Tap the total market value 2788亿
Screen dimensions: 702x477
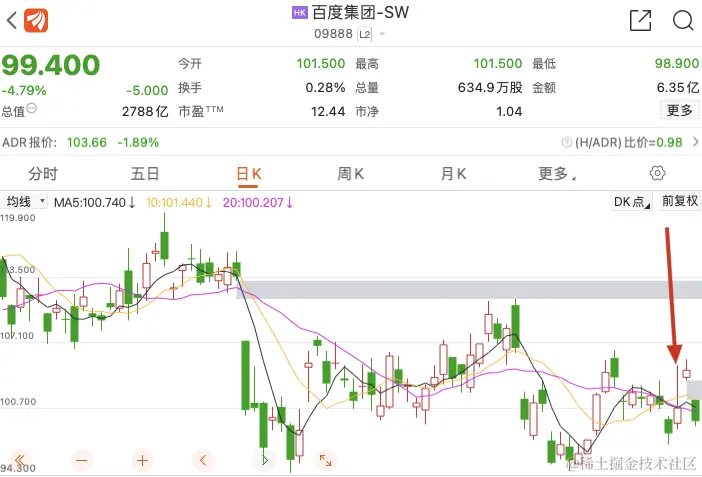tap(145, 111)
